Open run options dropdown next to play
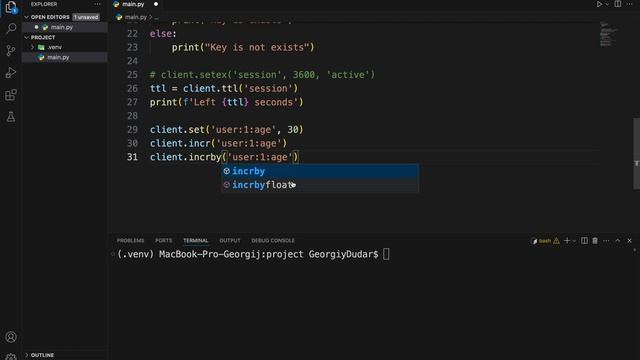 607,4
